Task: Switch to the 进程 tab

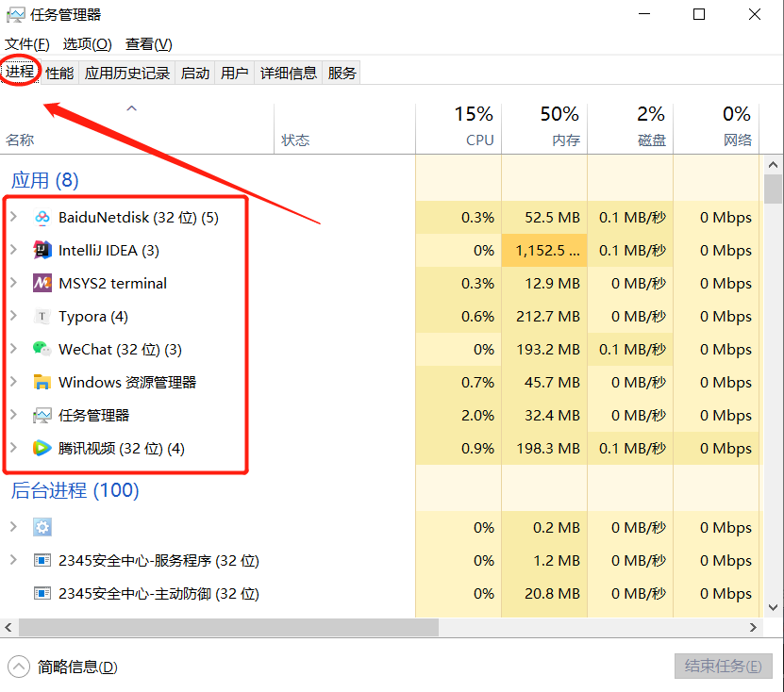Action: pyautogui.click(x=20, y=73)
